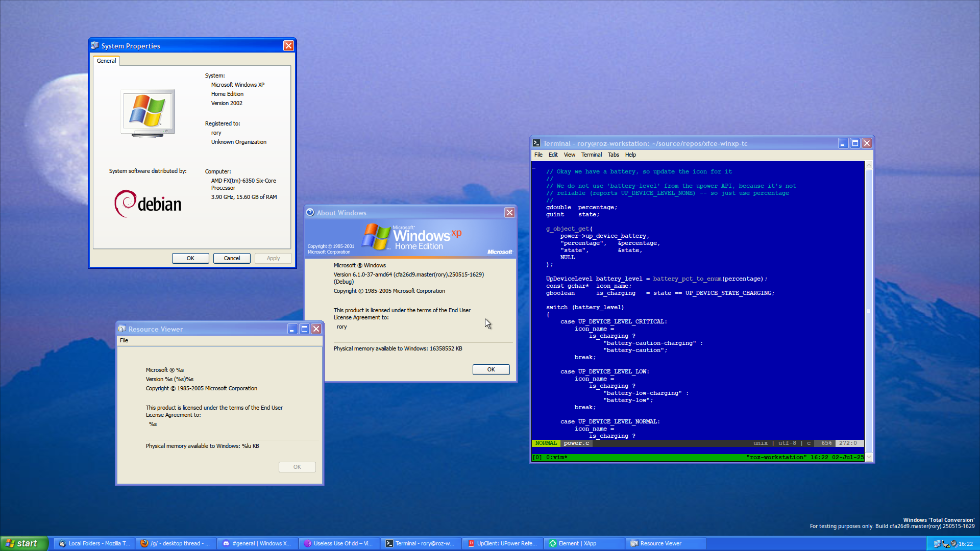Viewport: 980px width, 551px height.
Task: Click About Windows title bar question icon
Action: pos(310,212)
